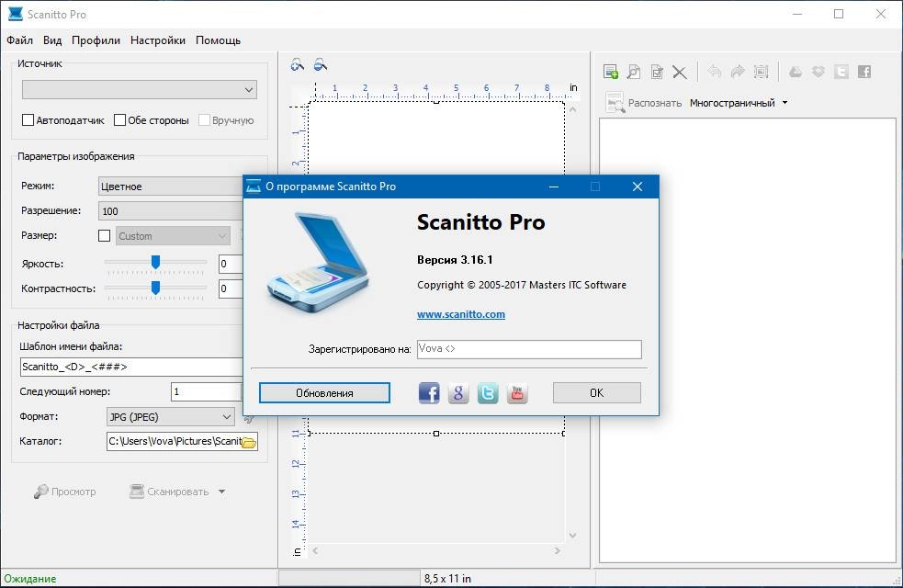Click the Контрастность value field

[231, 288]
